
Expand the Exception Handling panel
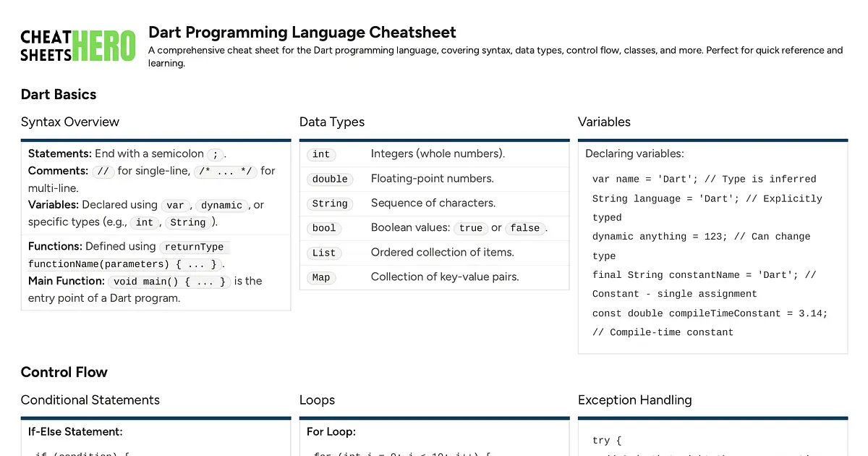point(634,400)
